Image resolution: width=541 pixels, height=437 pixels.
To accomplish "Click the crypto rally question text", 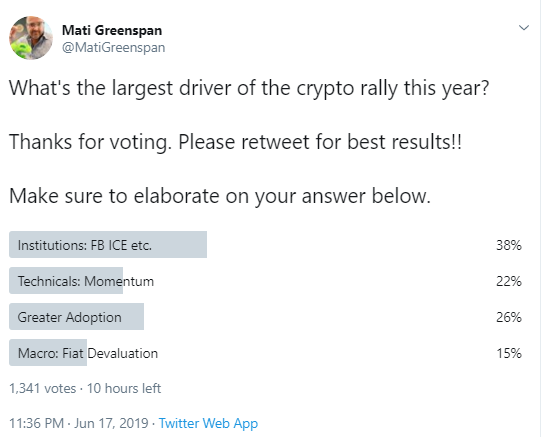I will 249,88.
